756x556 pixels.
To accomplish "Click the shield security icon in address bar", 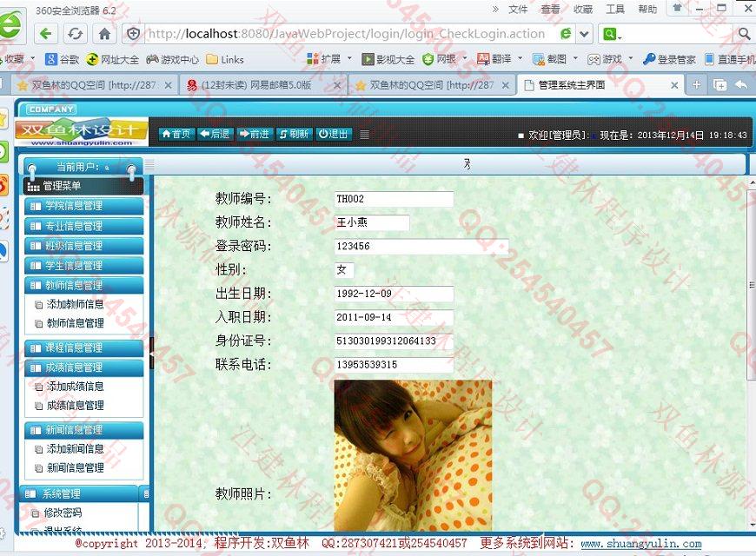I will click(x=134, y=34).
